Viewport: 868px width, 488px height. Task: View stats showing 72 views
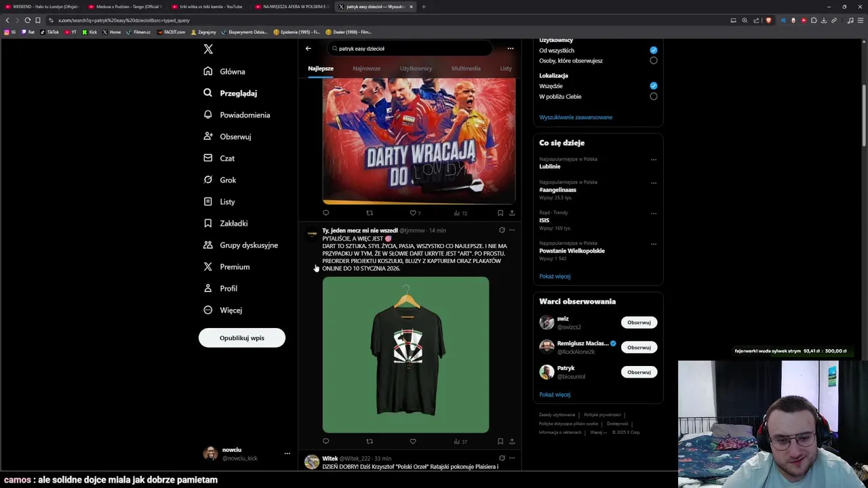(x=460, y=213)
